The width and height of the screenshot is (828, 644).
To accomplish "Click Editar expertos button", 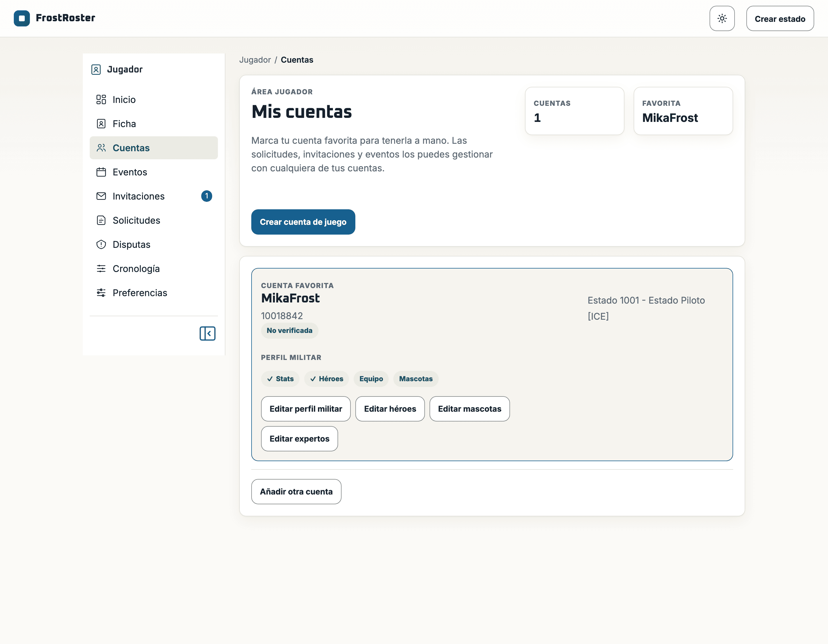I will click(300, 439).
